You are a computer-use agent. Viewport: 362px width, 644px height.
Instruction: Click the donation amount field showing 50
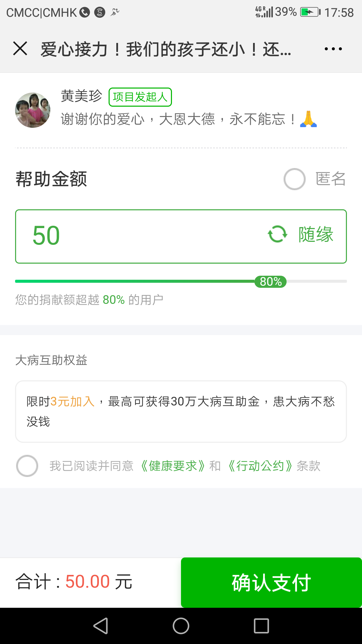[134, 236]
